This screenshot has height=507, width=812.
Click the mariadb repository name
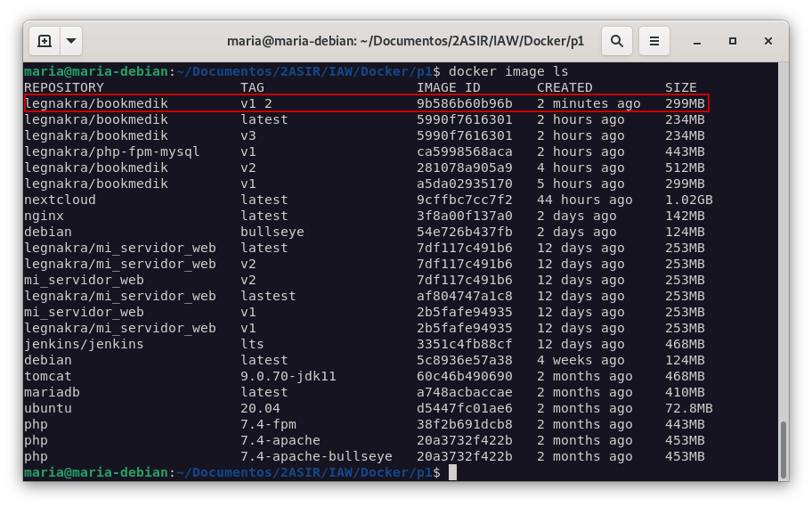52,392
